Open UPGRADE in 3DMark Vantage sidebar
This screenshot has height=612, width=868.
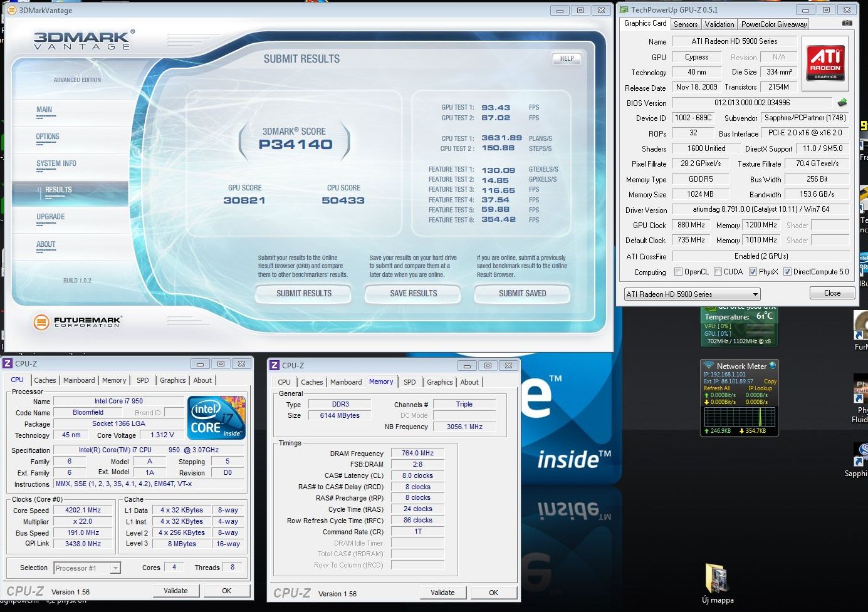pyautogui.click(x=51, y=217)
